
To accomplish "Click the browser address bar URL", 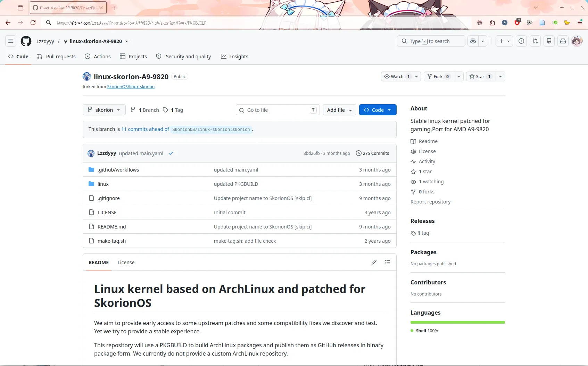I will pyautogui.click(x=132, y=23).
